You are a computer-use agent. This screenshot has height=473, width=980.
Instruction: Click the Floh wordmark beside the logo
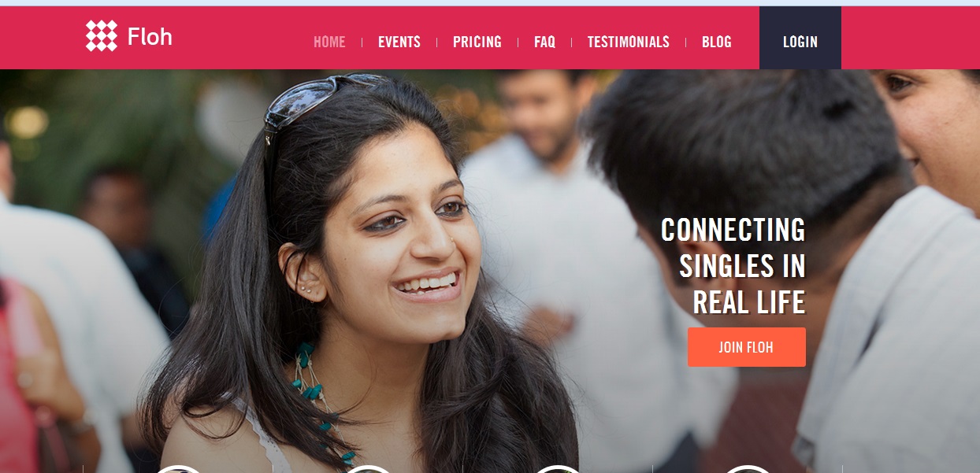coord(150,36)
